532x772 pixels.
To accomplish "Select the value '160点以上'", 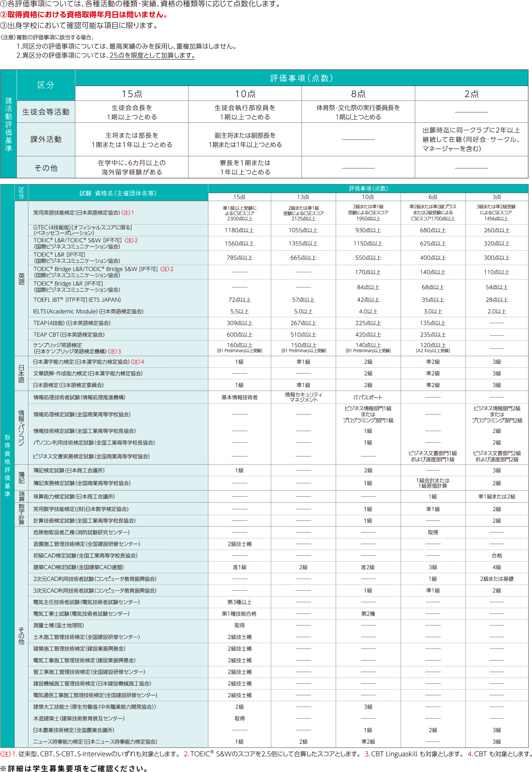I will click(x=239, y=345).
